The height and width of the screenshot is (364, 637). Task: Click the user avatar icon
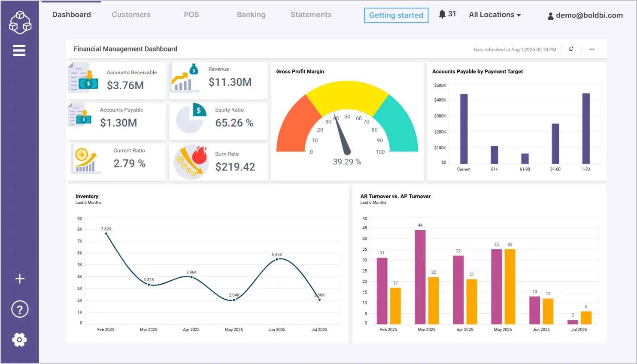[551, 15]
